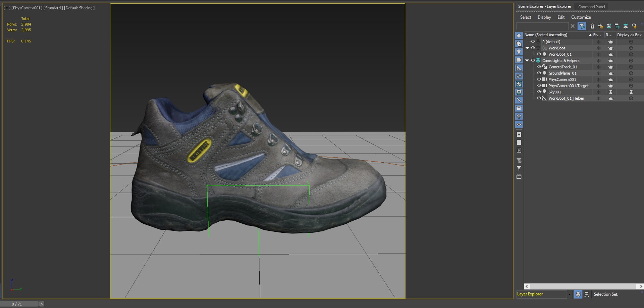Open the Standard viewport label menu
Viewport: 644px width, 308px height.
click(x=53, y=8)
